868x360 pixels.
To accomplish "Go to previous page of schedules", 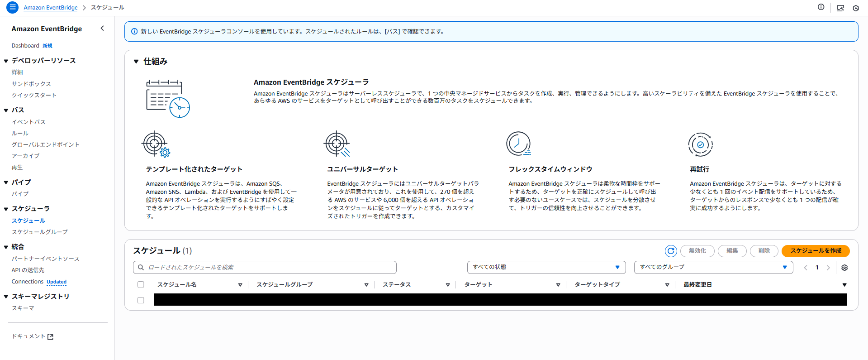I will click(x=806, y=268).
